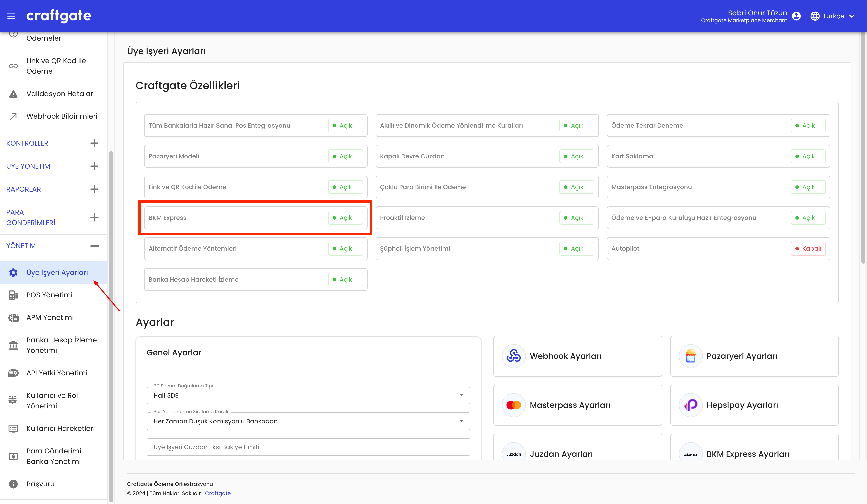The height and width of the screenshot is (504, 867).
Task: Open Masterpass Ayarları card
Action: (577, 405)
